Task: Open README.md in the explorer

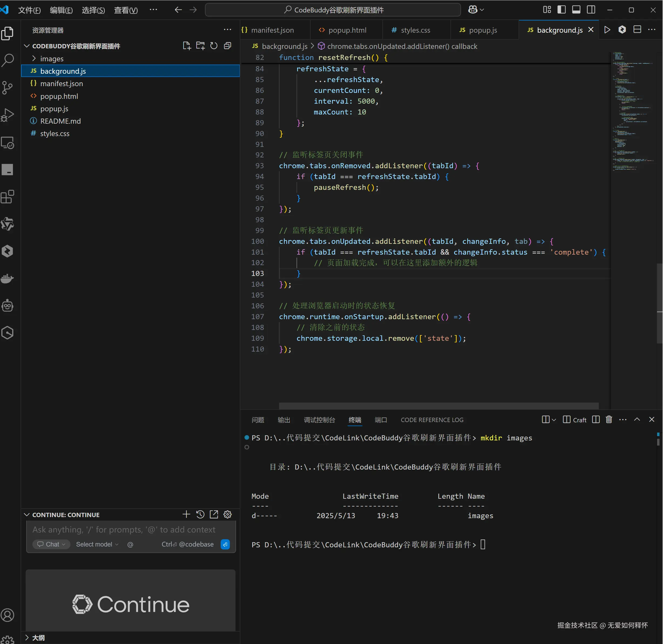Action: point(60,121)
